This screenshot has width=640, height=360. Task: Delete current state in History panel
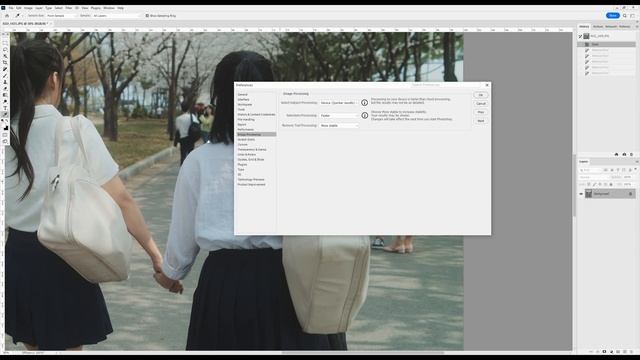click(631, 154)
